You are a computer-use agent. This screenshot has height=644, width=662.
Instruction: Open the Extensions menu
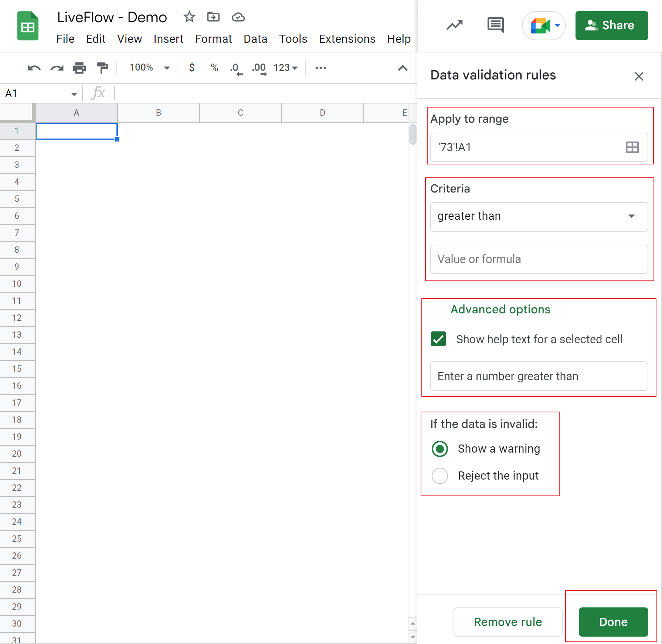(x=347, y=39)
